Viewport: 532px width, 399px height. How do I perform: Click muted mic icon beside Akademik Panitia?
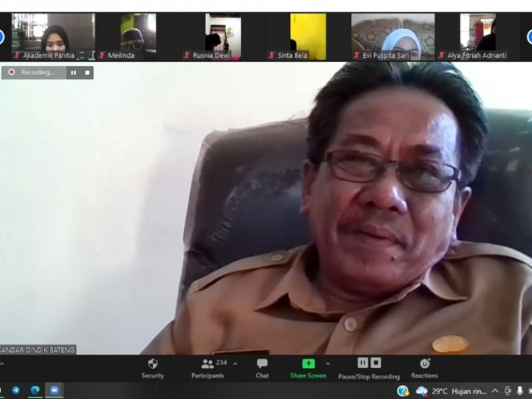(17, 55)
